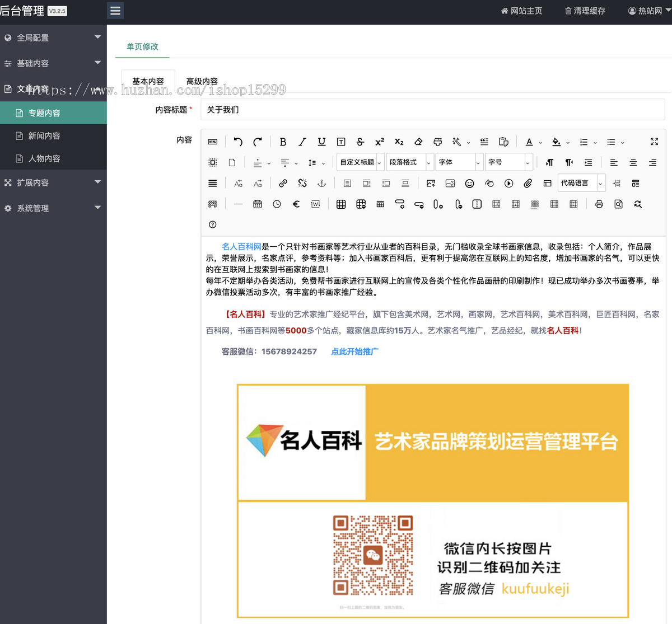Open 网站主页 link
672x624 pixels.
point(521,11)
